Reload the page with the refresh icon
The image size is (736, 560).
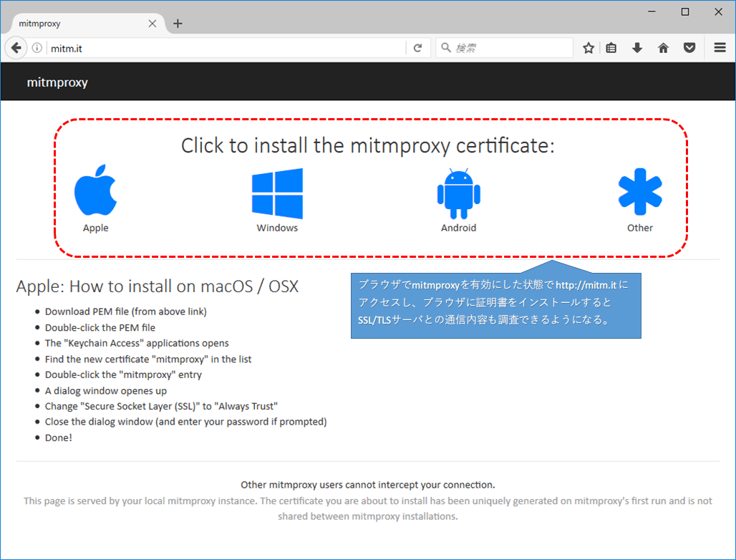tap(417, 48)
